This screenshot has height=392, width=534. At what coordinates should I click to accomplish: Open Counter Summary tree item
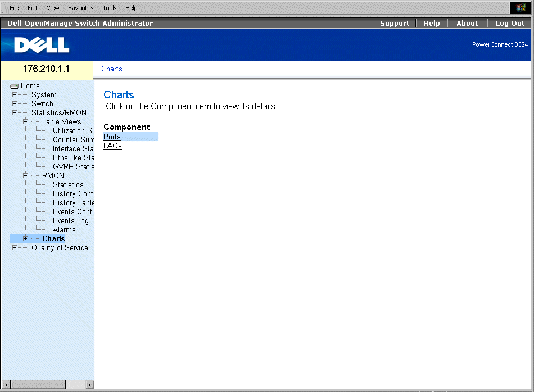tap(73, 139)
